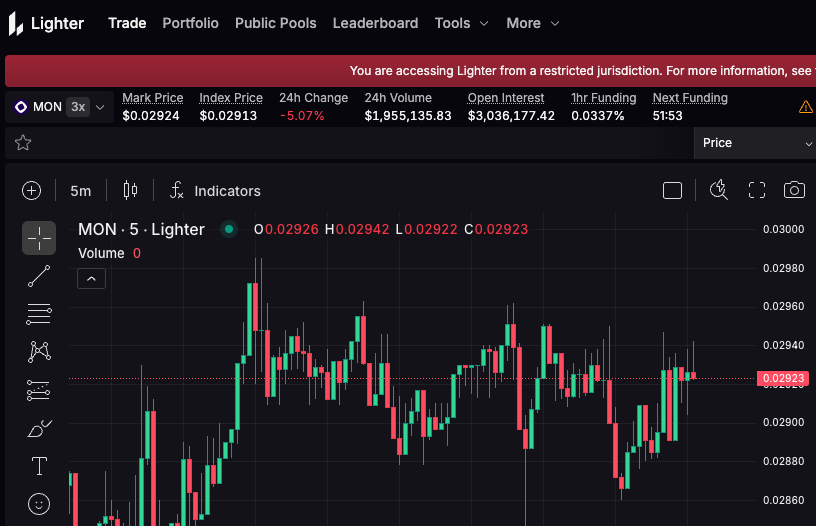Click the 0.0337% funding rate value
Image resolution: width=816 pixels, height=526 pixels.
click(x=597, y=116)
